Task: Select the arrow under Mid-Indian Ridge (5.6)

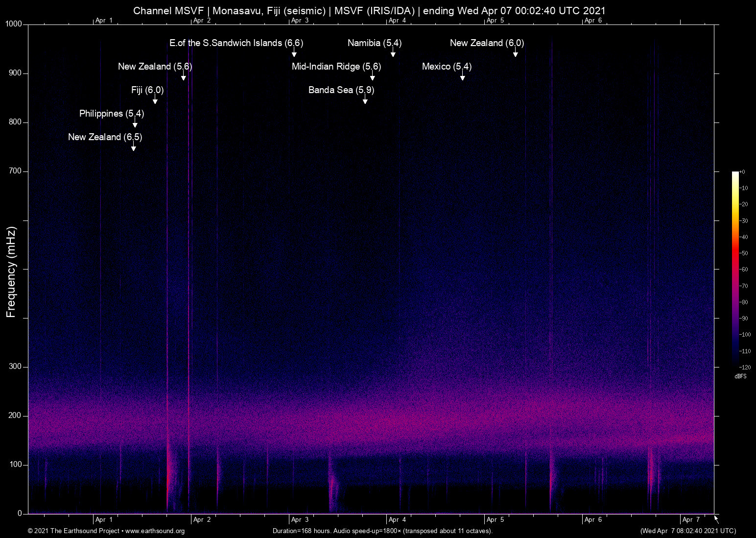Action: [x=372, y=77]
